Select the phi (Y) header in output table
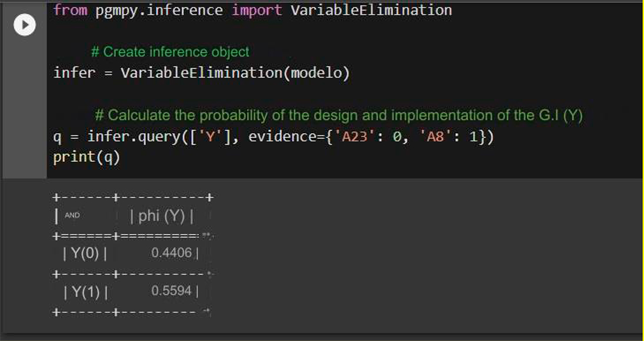644x341 pixels. (161, 216)
